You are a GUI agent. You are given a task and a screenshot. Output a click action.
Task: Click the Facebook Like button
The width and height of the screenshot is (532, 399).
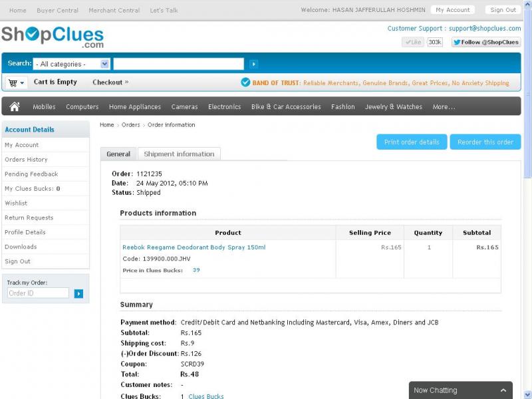click(x=413, y=42)
